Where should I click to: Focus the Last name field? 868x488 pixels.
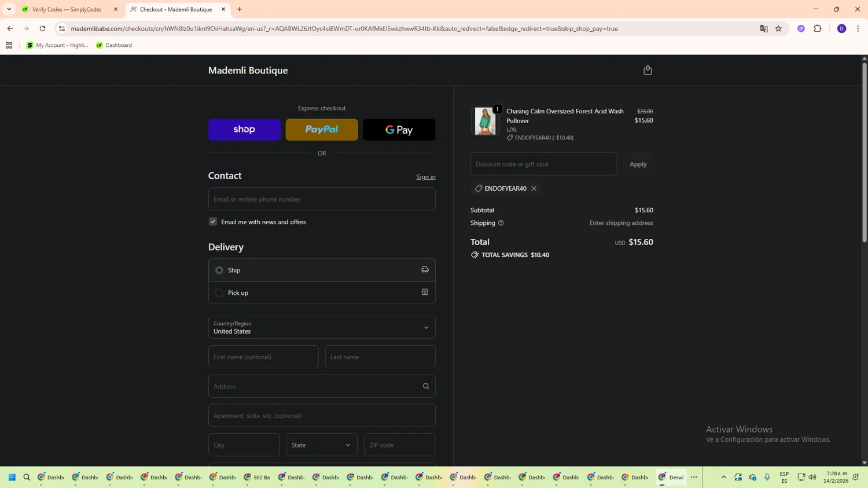point(380,357)
